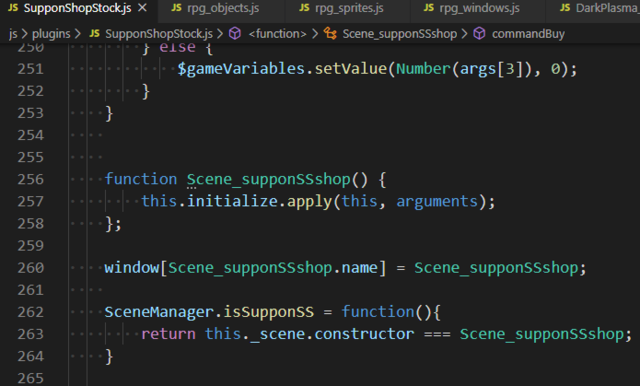The image size is (640, 386).
Task: Click 'Scene_supponSSshop' function name on line 256
Action: click(269, 179)
